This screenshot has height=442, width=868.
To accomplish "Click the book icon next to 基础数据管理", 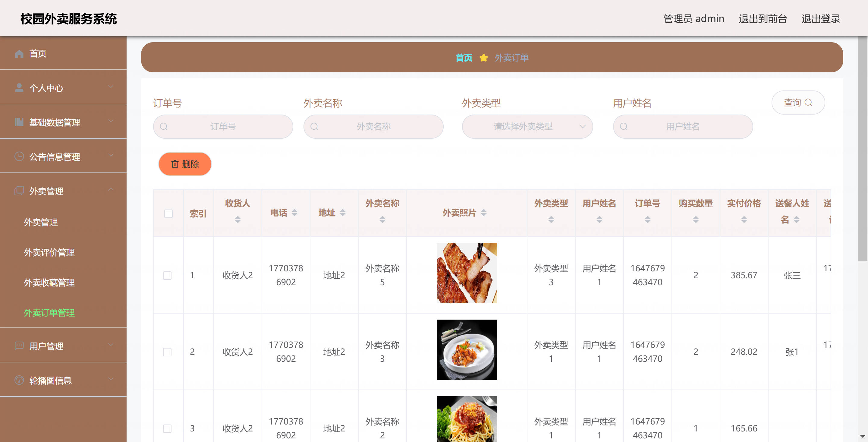I will (x=19, y=122).
